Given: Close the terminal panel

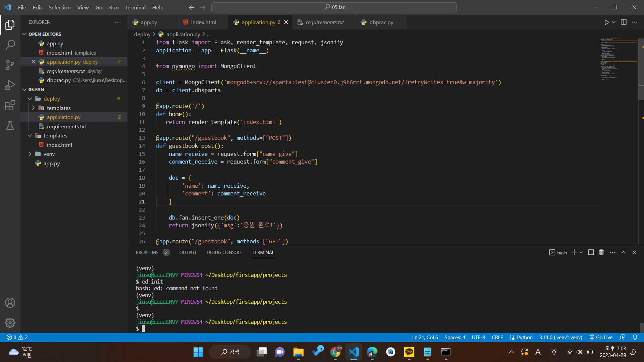Looking at the screenshot, I should coord(634,252).
